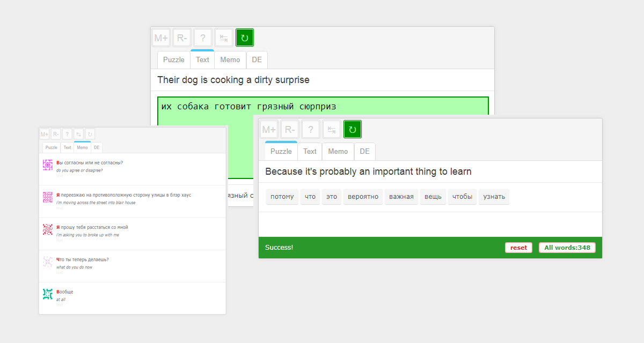Click avatar beside "Вы согласны или не согласны?"
The image size is (644, 343).
48,165
